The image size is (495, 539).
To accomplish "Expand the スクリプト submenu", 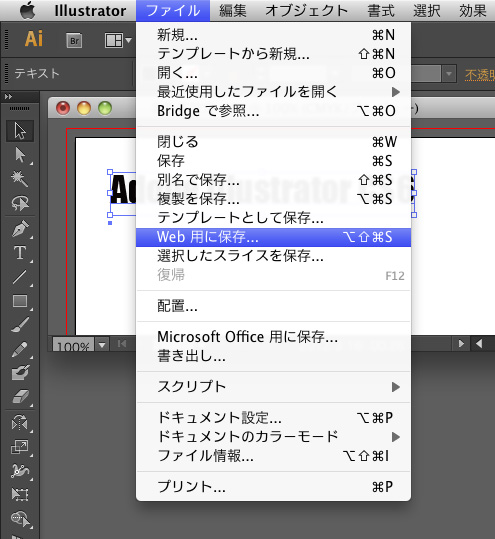I will [273, 387].
